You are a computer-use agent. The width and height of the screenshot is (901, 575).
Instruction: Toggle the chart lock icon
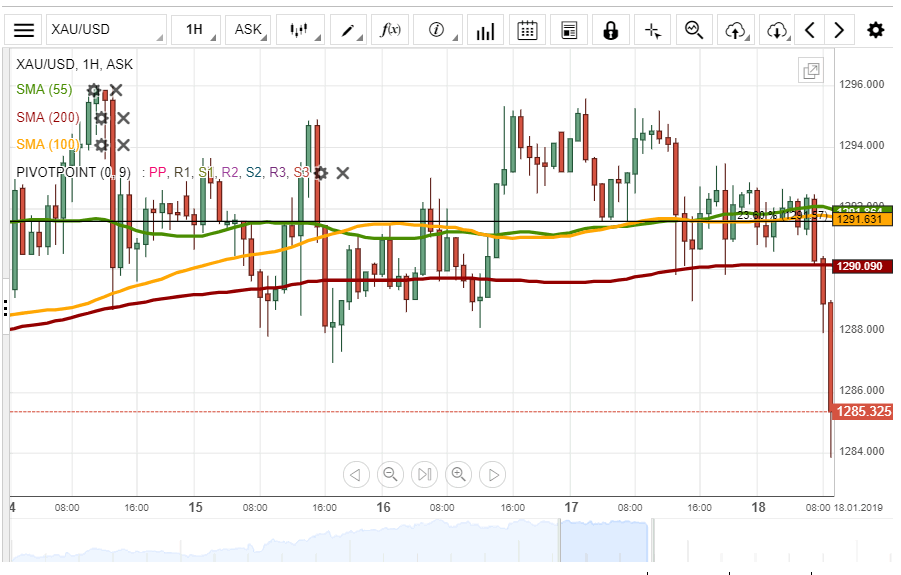[611, 30]
